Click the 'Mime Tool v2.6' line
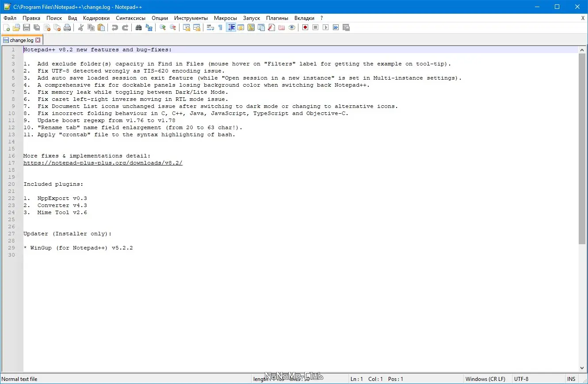This screenshot has width=588, height=384. point(55,212)
